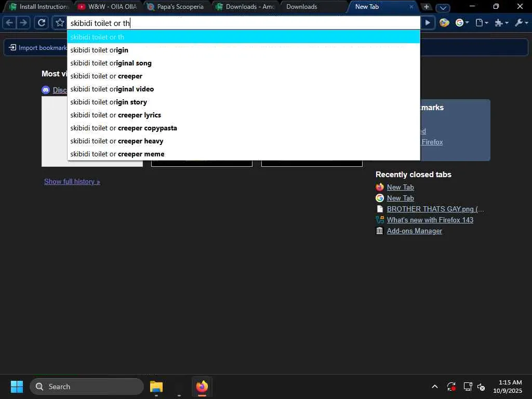The height and width of the screenshot is (399, 532).
Task: Choose 'skibidi toilet or creeper copypasta' suggestion
Action: tap(243, 128)
